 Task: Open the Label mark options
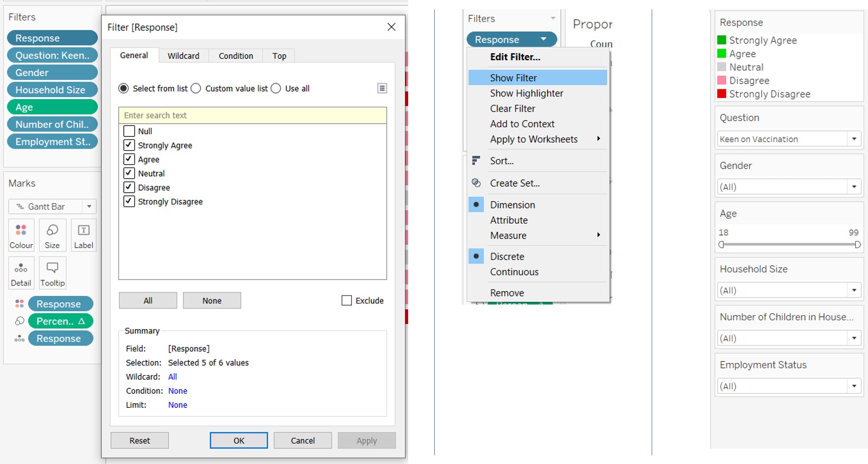point(83,236)
